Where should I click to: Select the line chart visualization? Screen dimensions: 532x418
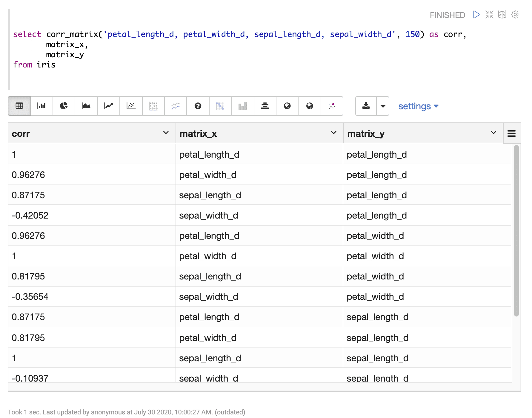click(x=109, y=106)
